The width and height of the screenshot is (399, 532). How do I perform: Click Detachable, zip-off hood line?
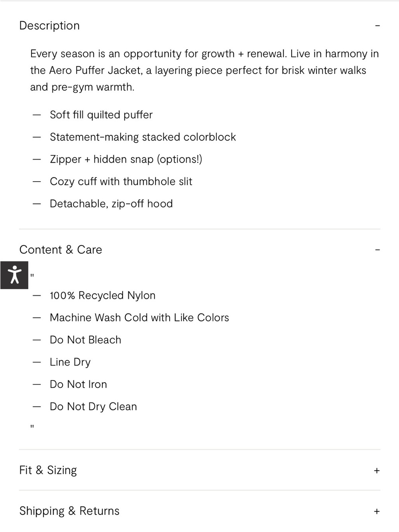pyautogui.click(x=111, y=204)
